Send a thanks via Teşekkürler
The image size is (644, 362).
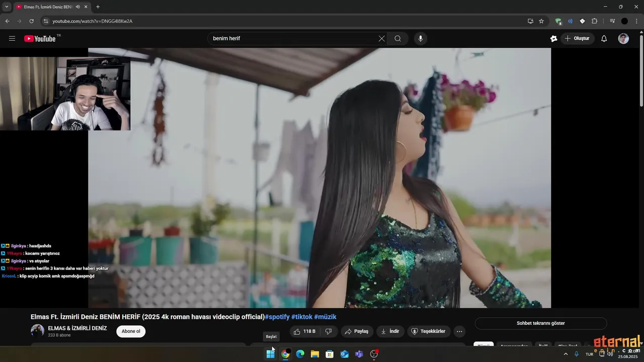429,331
